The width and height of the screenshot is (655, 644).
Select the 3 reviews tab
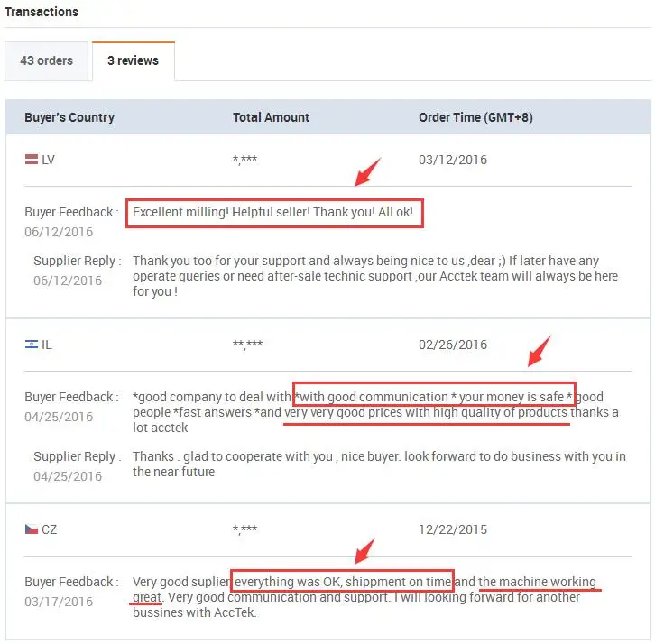click(x=133, y=60)
